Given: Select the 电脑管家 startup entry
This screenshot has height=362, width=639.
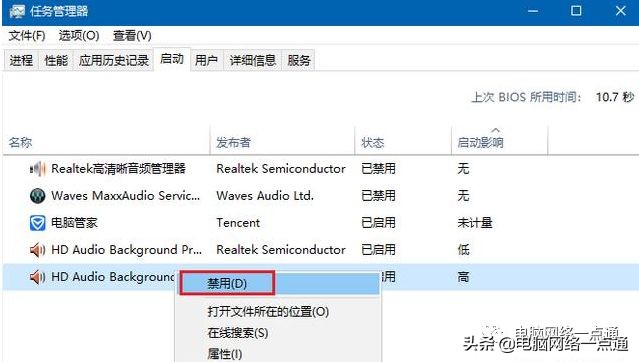Looking at the screenshot, I should pyautogui.click(x=74, y=223).
